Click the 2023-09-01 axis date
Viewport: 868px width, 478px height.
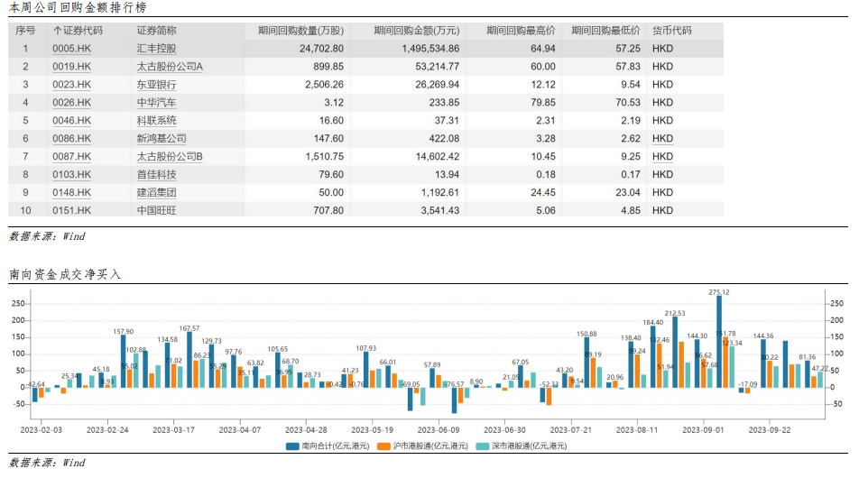click(703, 430)
